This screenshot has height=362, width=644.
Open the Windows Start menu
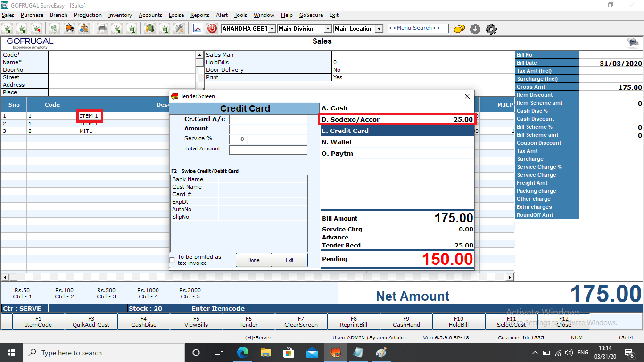(10, 353)
